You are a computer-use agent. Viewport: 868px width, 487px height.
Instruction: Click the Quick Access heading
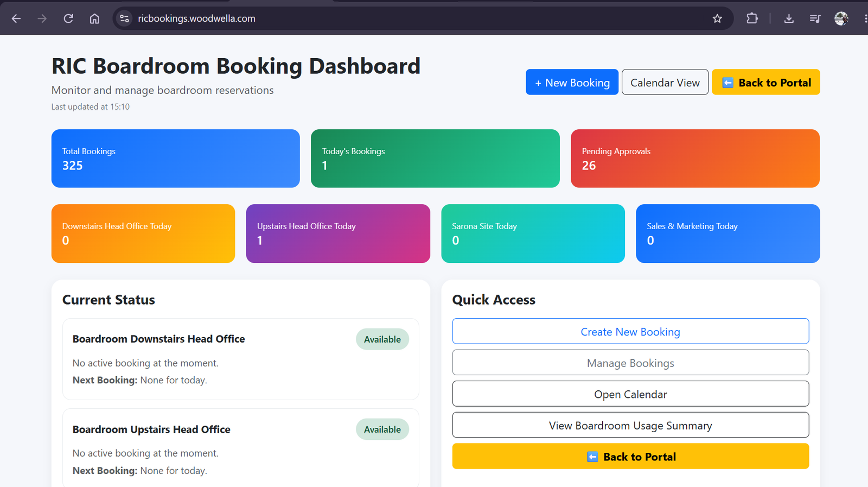click(494, 300)
